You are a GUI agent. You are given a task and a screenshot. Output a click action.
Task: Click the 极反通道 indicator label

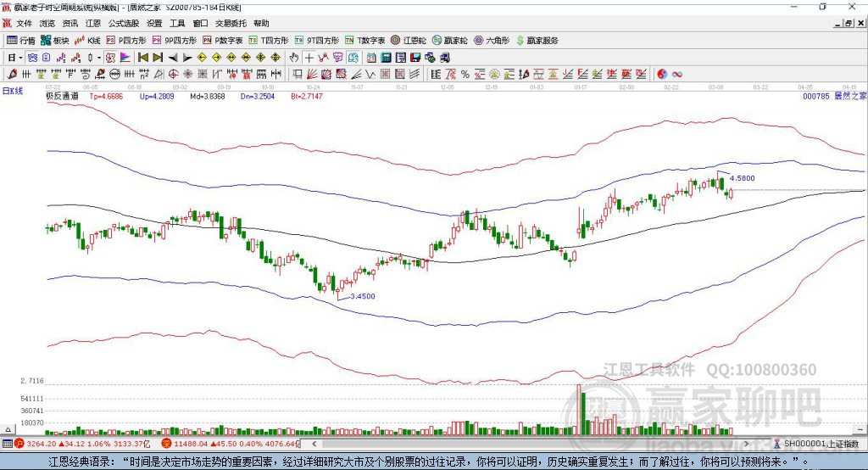click(x=62, y=96)
